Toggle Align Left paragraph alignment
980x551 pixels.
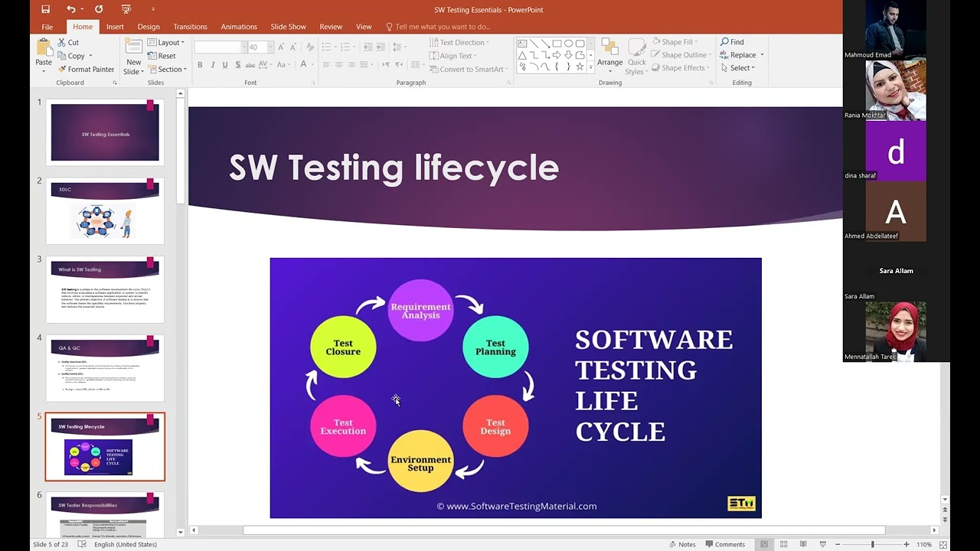327,65
